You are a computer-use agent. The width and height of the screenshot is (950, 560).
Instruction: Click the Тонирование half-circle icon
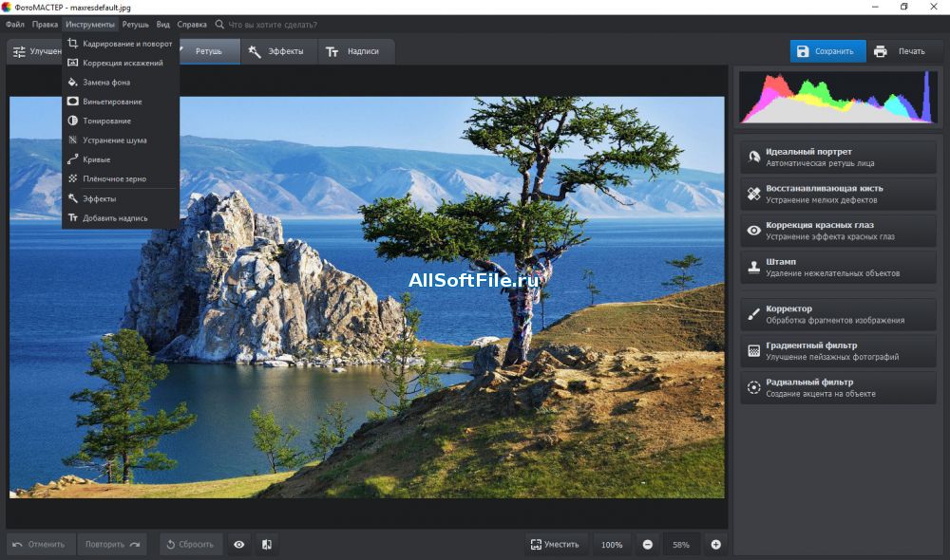point(73,121)
